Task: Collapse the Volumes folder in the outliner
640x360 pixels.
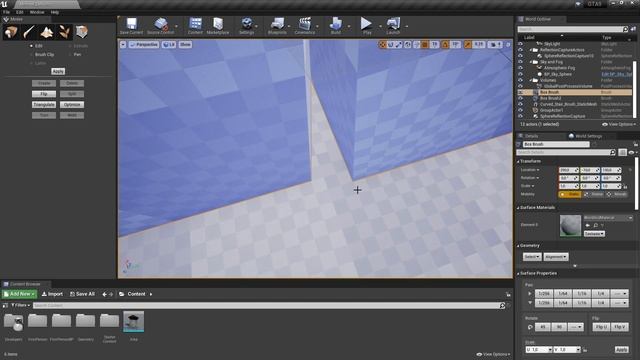Action: (531, 80)
